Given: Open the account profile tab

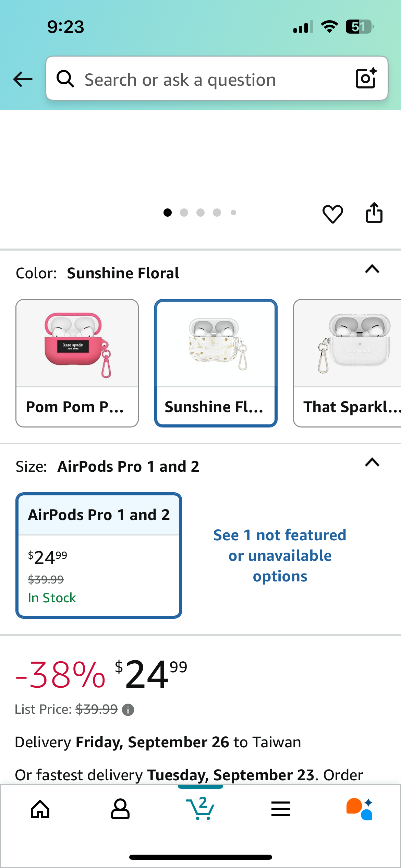Looking at the screenshot, I should pyautogui.click(x=120, y=809).
